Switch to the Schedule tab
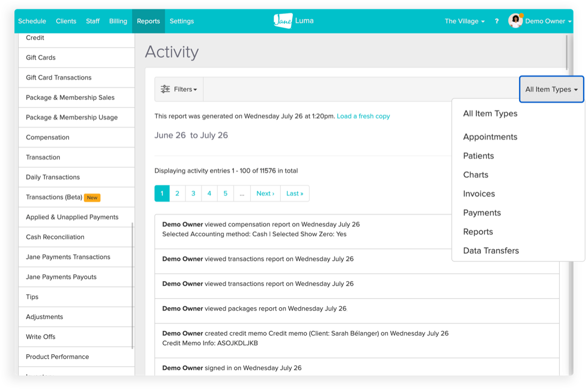Image resolution: width=588 pixels, height=389 pixels. click(x=32, y=21)
